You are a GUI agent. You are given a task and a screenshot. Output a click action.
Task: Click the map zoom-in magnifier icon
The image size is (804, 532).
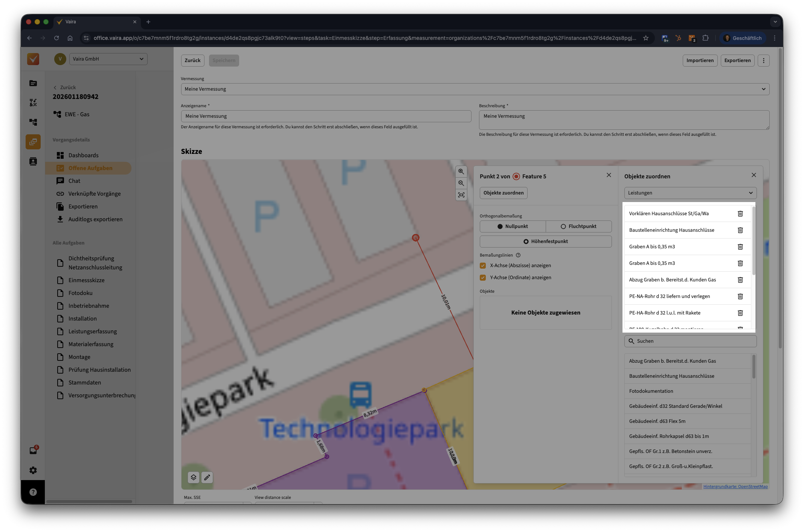[x=461, y=172]
